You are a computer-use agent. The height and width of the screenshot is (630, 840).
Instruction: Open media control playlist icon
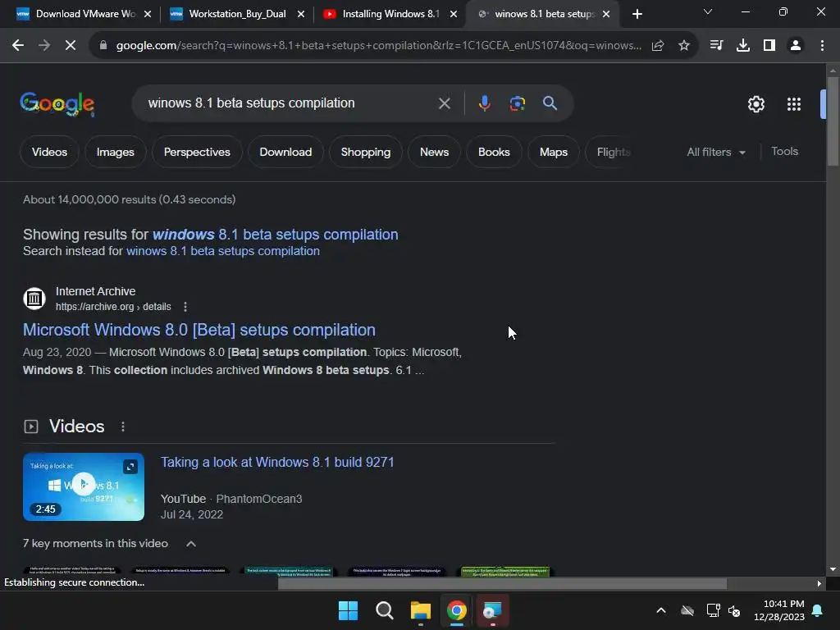(x=716, y=46)
